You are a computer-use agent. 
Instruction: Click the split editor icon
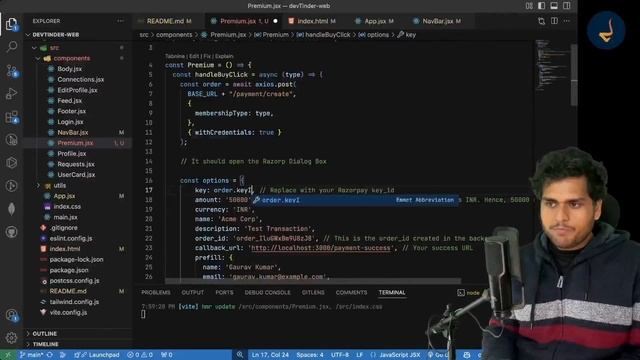click(x=554, y=21)
